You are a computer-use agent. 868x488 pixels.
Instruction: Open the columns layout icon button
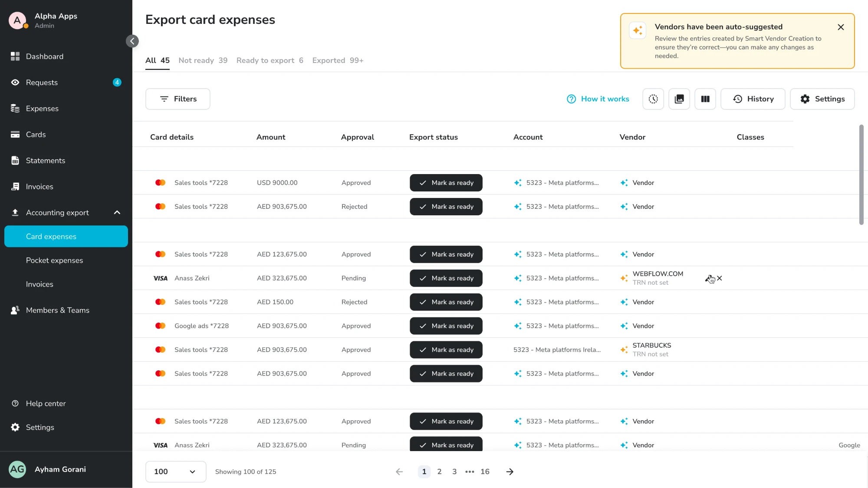click(705, 99)
